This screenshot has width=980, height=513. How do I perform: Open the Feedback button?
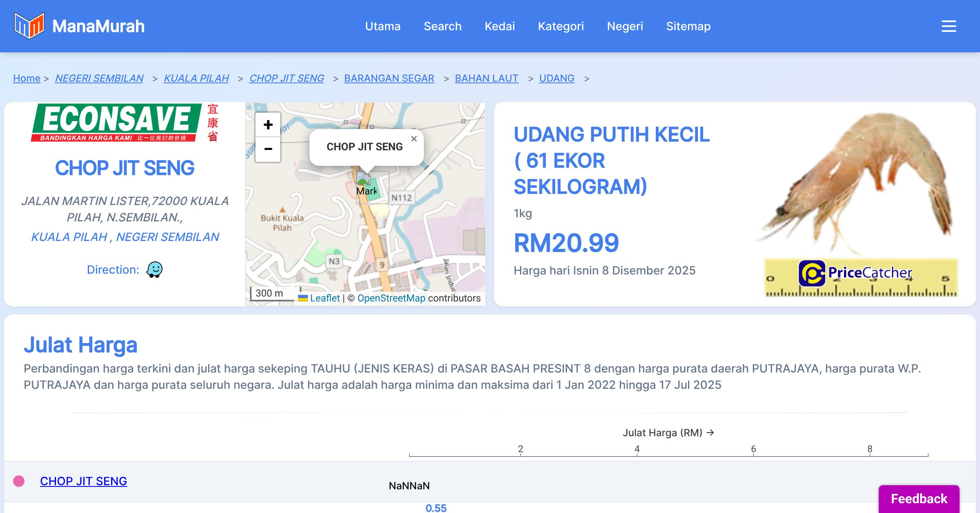(x=919, y=498)
